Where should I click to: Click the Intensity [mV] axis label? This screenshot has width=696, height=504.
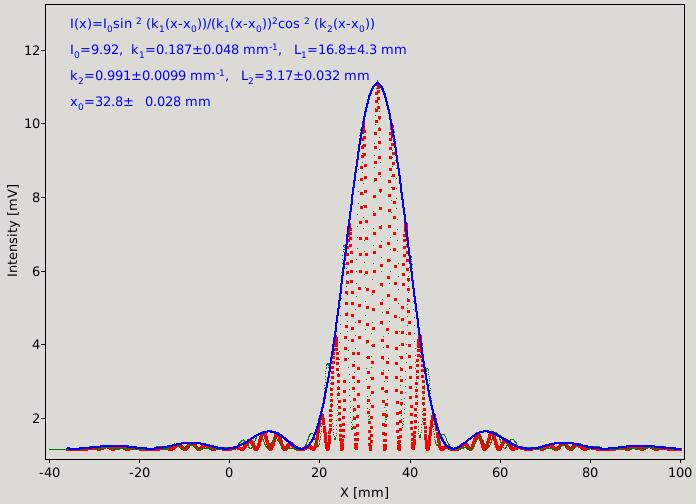13,230
